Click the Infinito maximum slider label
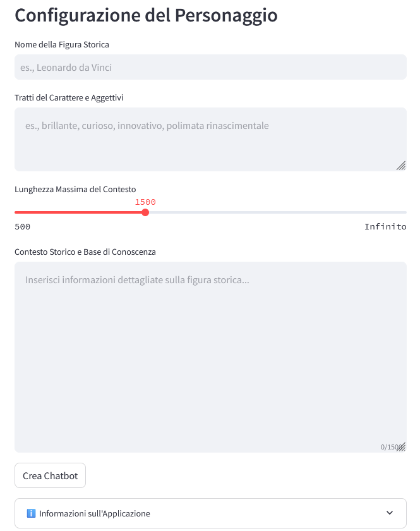This screenshot has width=420, height=531. click(x=385, y=227)
